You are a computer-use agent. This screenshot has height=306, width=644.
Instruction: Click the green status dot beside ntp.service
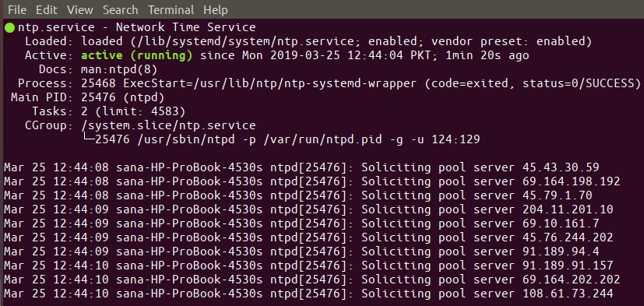[9, 28]
